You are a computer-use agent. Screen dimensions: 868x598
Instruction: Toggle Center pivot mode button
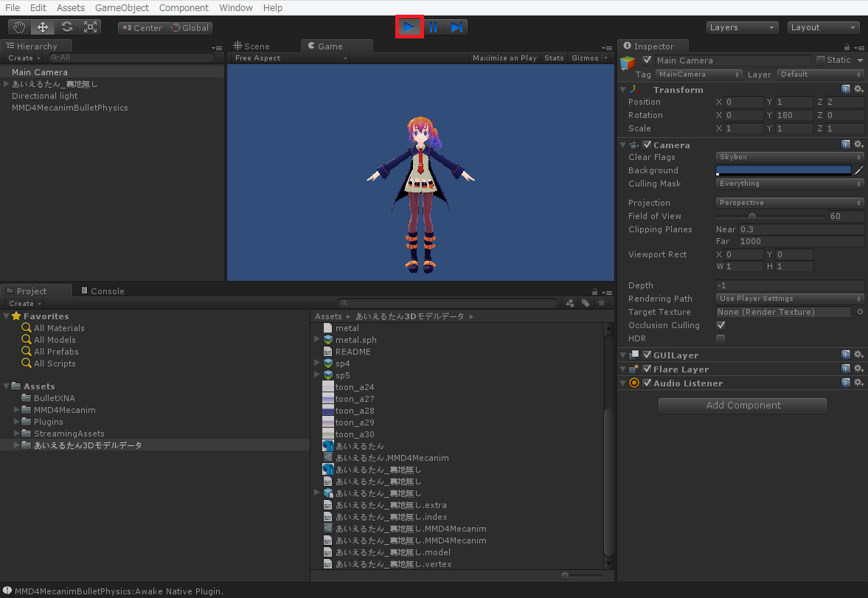(142, 28)
